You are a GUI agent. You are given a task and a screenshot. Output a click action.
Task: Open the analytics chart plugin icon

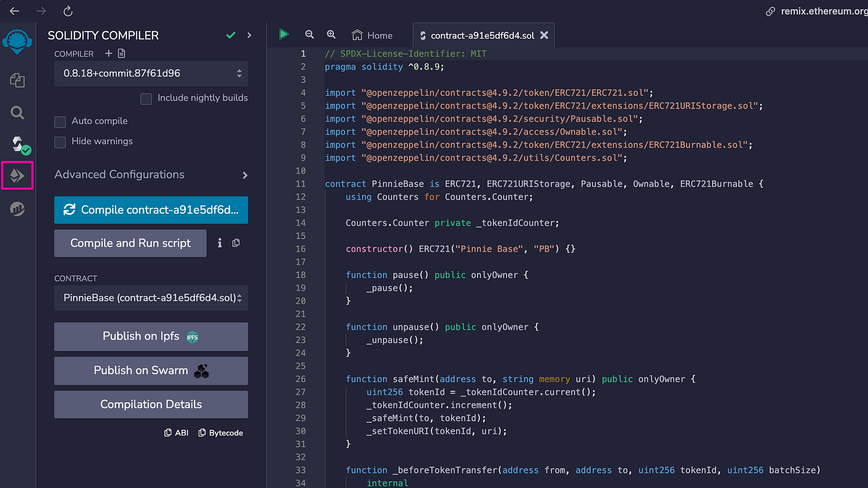[x=17, y=209]
